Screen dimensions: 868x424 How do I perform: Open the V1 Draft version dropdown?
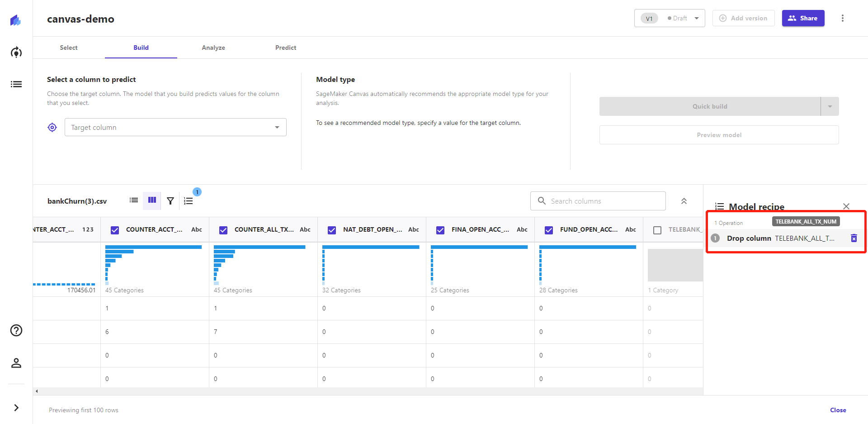click(669, 18)
